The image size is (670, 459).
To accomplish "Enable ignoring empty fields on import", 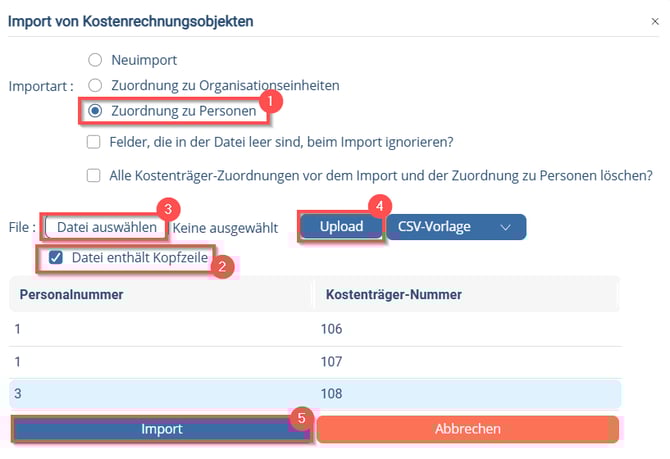I will [94, 142].
